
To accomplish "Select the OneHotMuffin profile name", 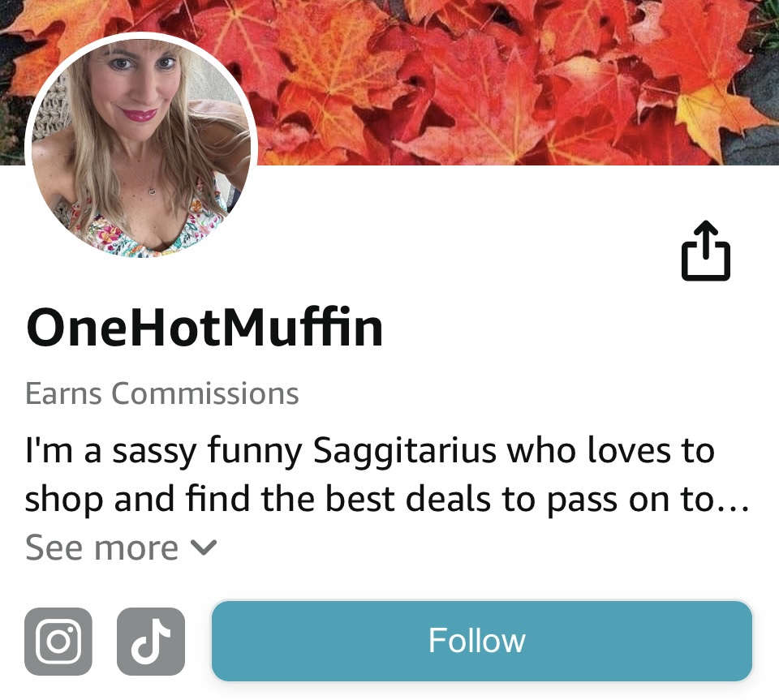I will tap(204, 327).
